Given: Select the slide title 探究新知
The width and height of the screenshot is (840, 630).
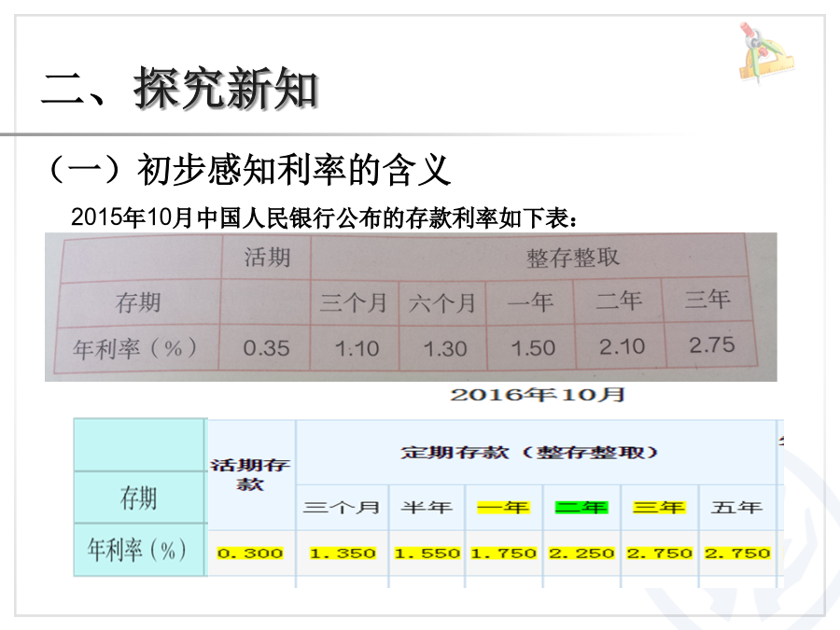Looking at the screenshot, I should tap(226, 89).
